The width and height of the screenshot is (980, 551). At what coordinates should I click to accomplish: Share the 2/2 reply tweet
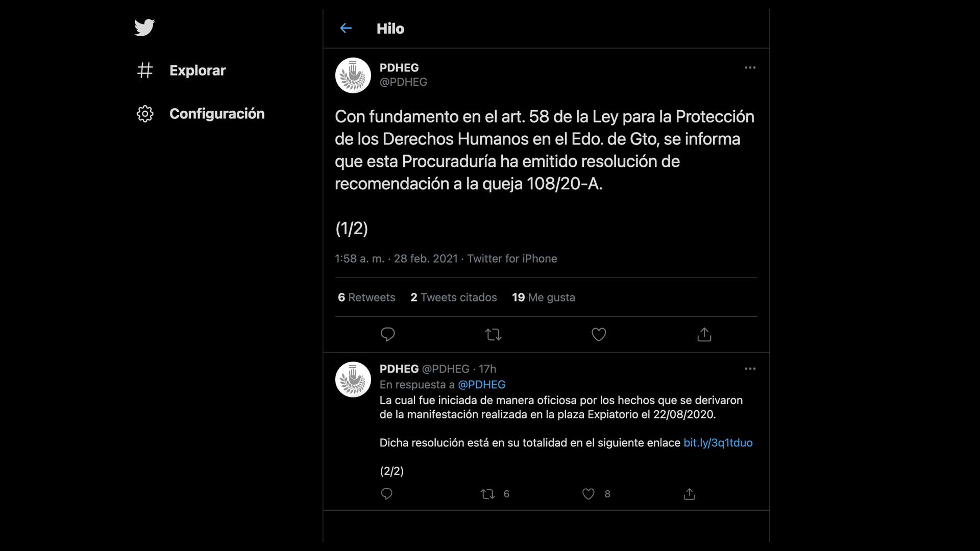(x=690, y=494)
